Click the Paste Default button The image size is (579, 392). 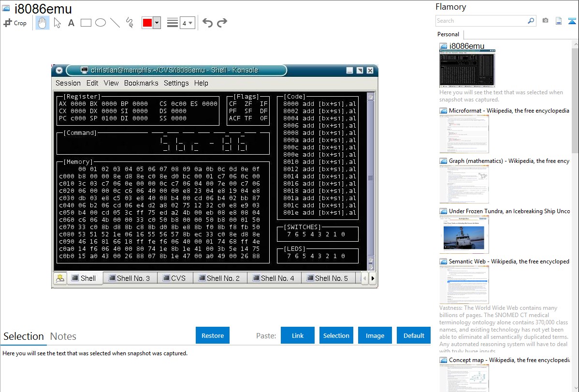(x=414, y=335)
